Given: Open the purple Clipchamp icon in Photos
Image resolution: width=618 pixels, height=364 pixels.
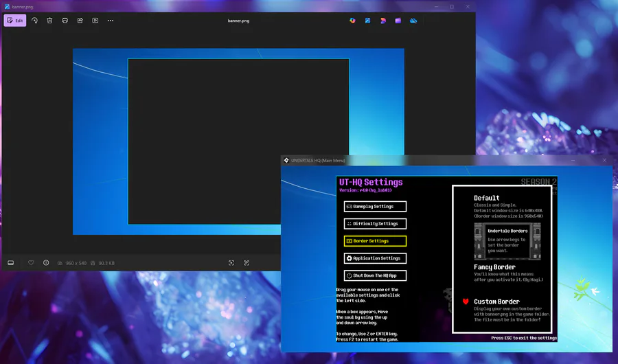Looking at the screenshot, I should coord(398,21).
